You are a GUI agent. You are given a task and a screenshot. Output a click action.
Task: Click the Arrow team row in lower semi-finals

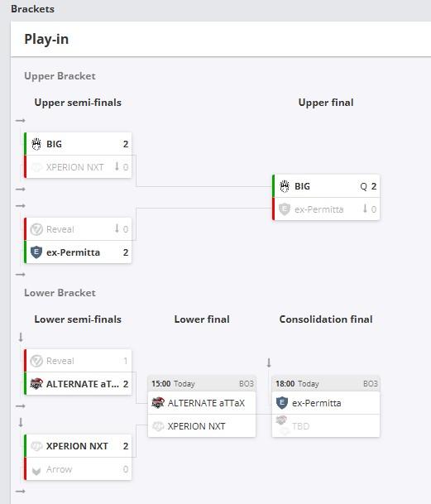(78, 469)
